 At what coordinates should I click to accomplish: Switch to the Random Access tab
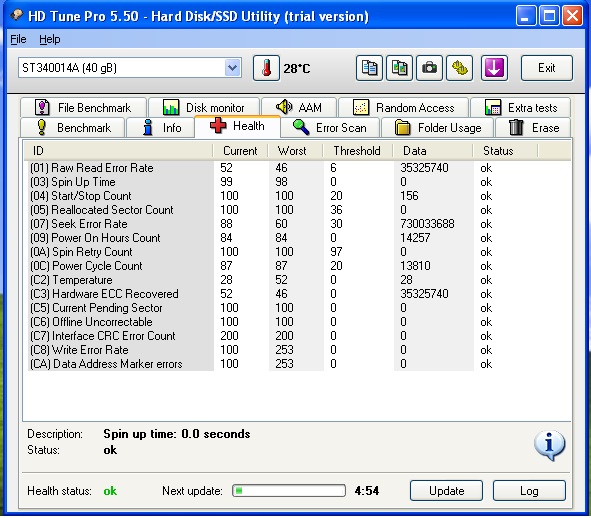(x=404, y=107)
